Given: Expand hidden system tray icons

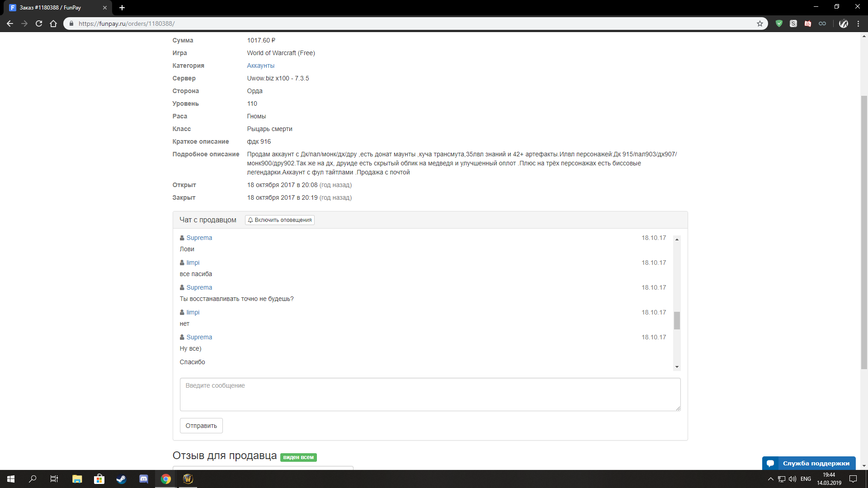Looking at the screenshot, I should (771, 479).
